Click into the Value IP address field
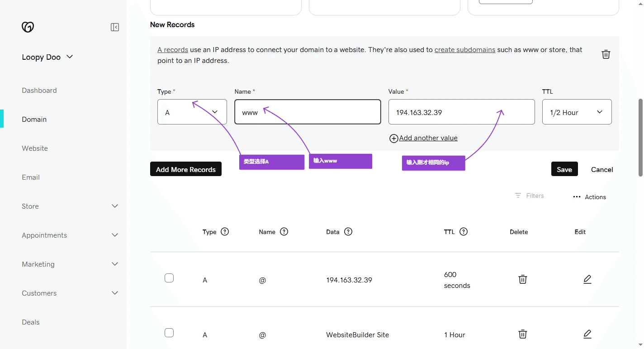This screenshot has width=644, height=349. [461, 112]
